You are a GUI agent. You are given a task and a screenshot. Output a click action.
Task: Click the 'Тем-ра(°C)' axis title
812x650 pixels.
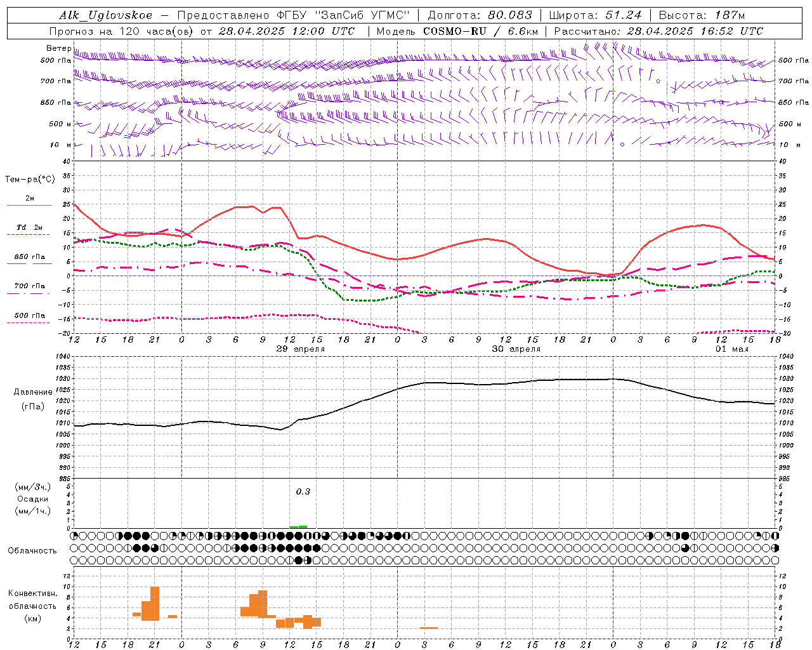tap(30, 180)
